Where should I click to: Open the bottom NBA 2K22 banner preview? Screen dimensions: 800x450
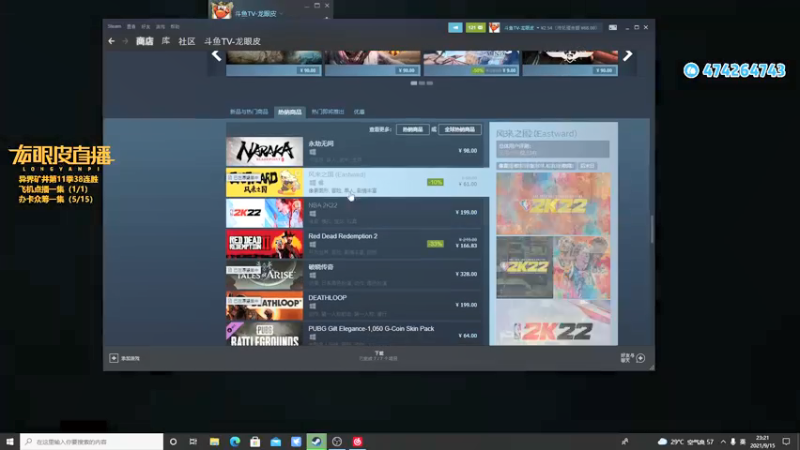coord(553,322)
